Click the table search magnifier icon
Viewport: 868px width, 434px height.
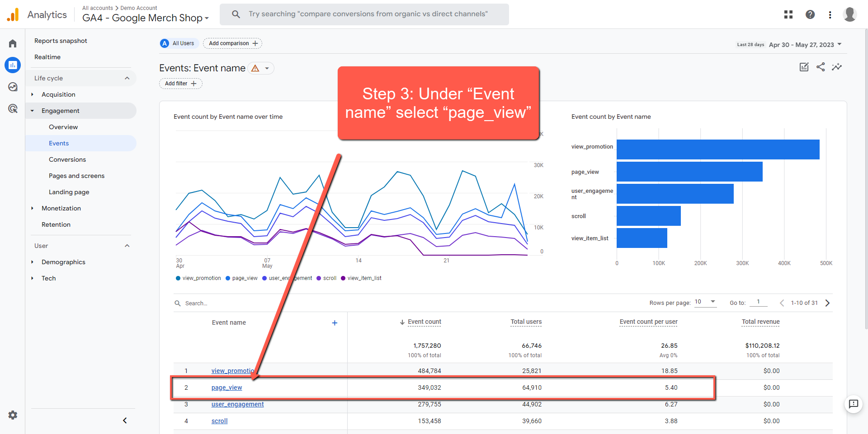(178, 303)
